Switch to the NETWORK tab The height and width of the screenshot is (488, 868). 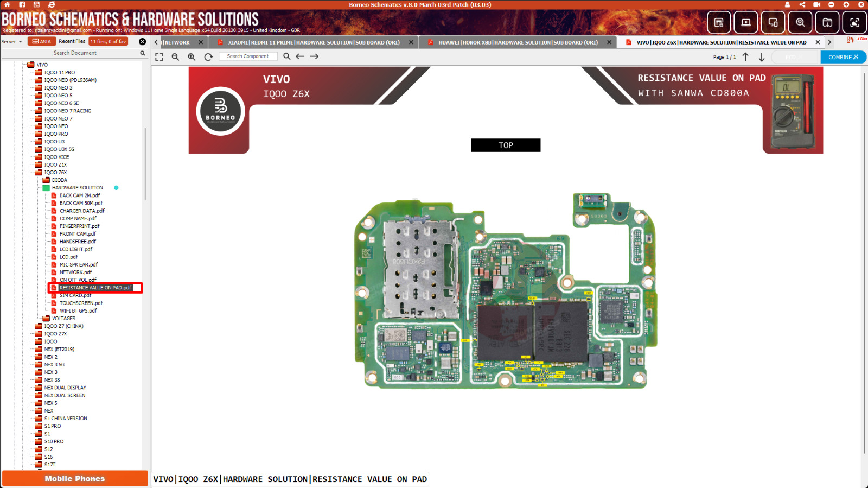(177, 42)
